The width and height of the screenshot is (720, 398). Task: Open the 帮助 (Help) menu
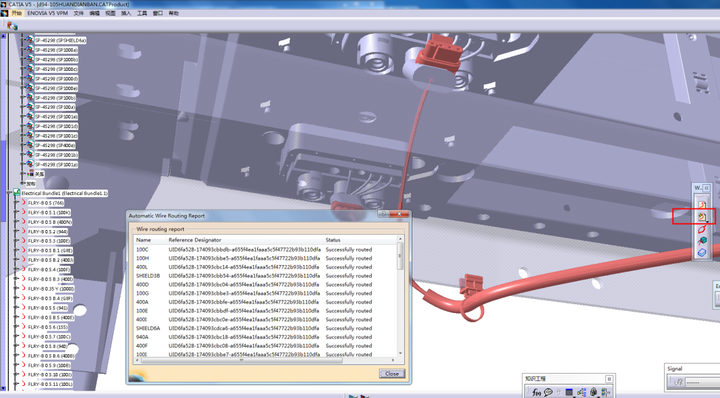[x=174, y=13]
